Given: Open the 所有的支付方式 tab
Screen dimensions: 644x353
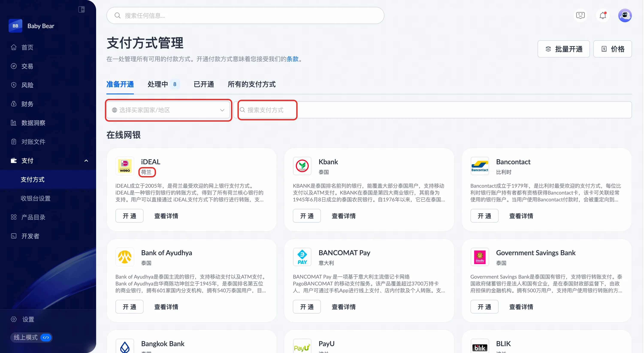Looking at the screenshot, I should [x=251, y=84].
